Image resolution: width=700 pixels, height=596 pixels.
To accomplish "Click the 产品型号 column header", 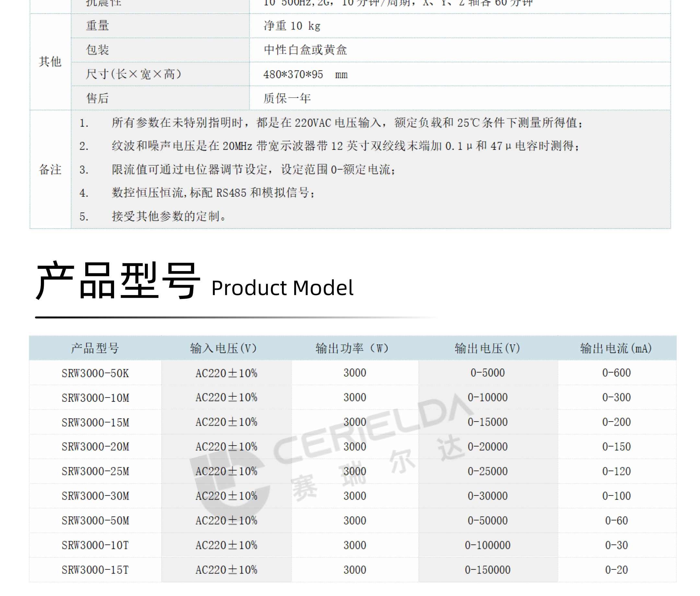I will [x=95, y=348].
